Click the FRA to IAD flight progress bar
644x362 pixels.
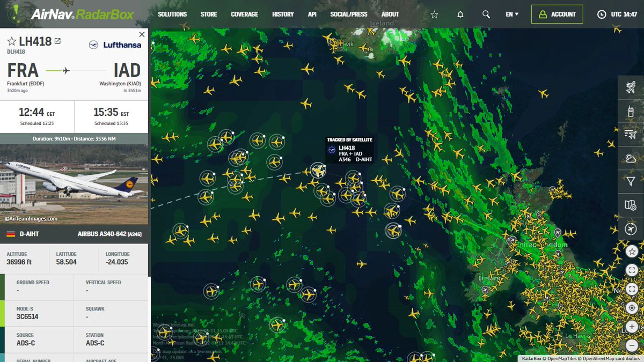tap(76, 70)
